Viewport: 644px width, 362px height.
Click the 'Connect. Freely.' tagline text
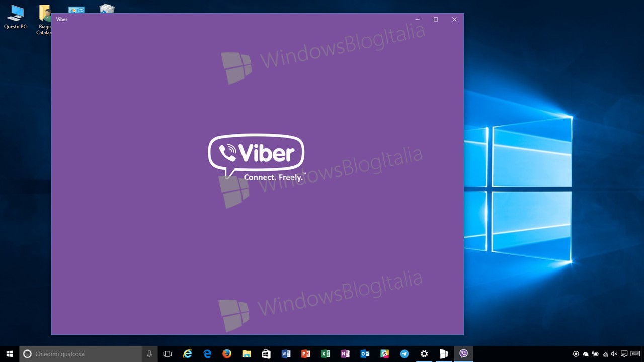(274, 177)
